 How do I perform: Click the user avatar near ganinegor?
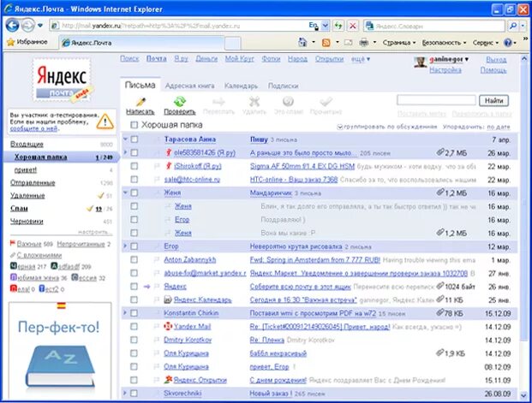420,62
